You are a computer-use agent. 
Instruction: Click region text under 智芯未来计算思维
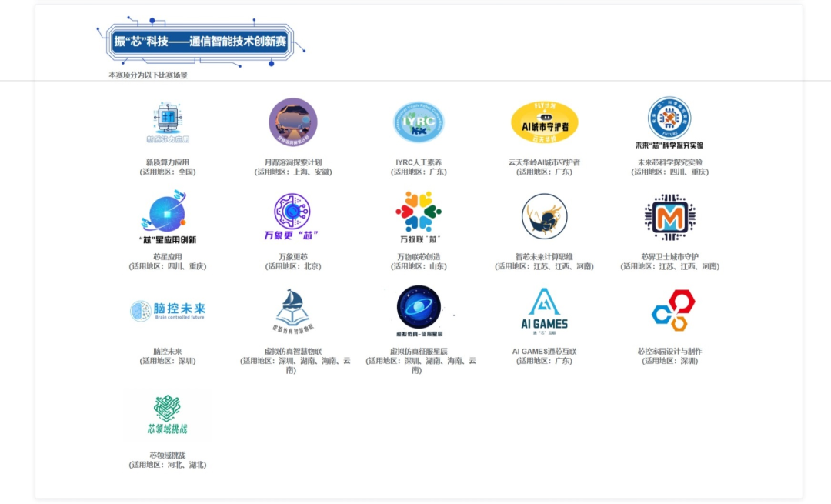coord(544,266)
